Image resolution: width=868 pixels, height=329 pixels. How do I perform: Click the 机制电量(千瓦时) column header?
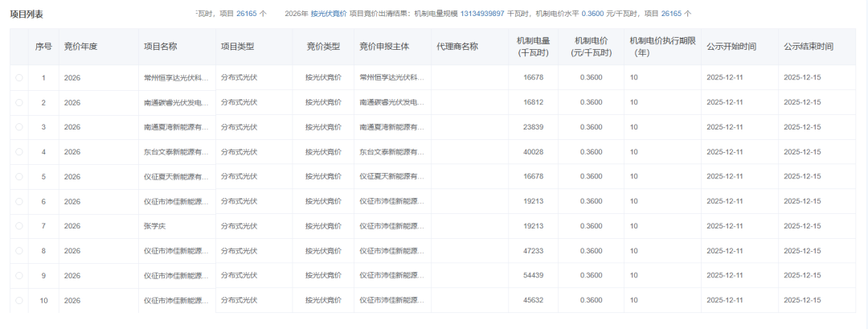[x=533, y=47]
